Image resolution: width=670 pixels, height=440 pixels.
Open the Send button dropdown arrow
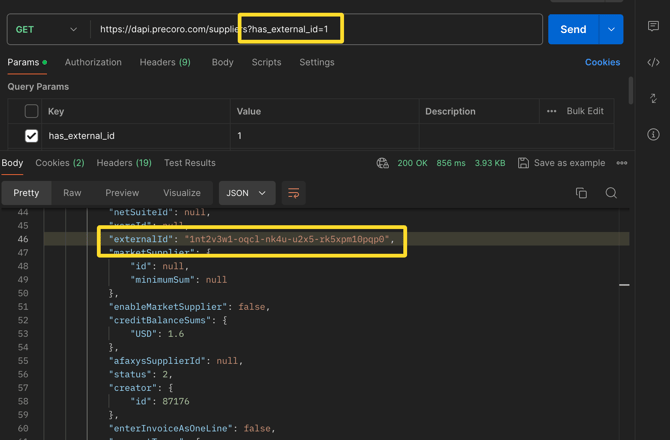click(x=611, y=30)
